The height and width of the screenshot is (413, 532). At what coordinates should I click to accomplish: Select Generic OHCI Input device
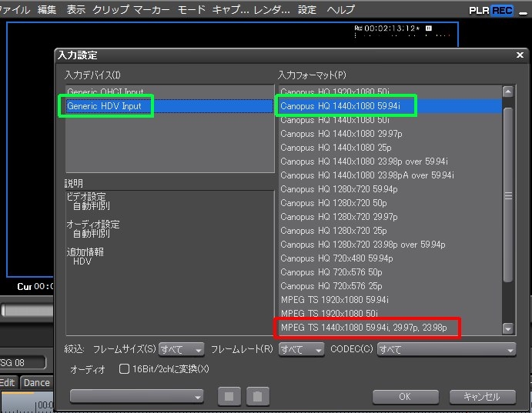pos(169,92)
